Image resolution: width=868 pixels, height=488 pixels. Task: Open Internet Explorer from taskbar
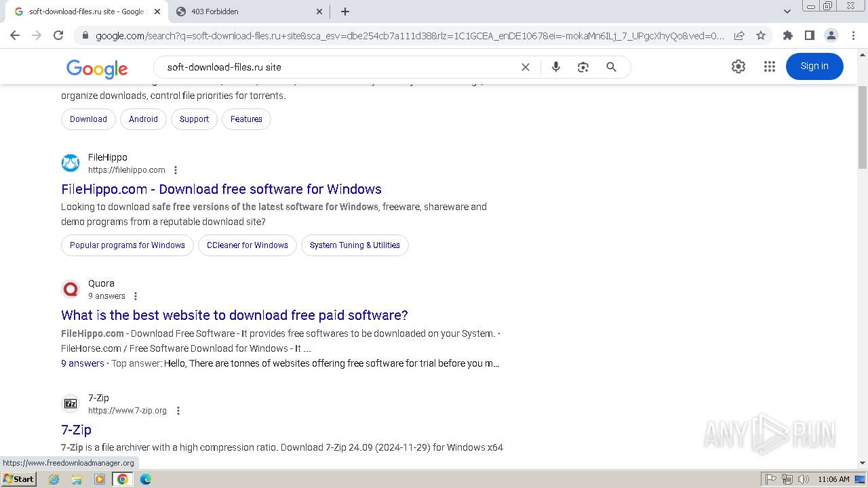[54, 479]
